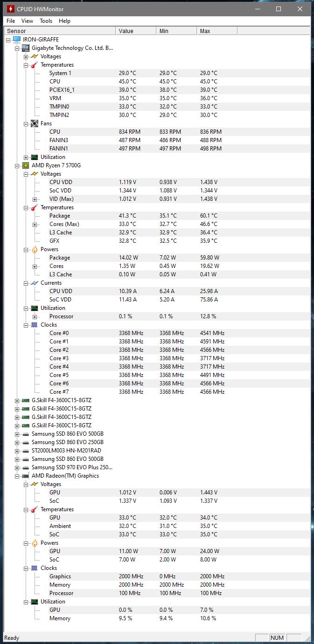Click the Currents icon under Ryzen

pyautogui.click(x=35, y=283)
